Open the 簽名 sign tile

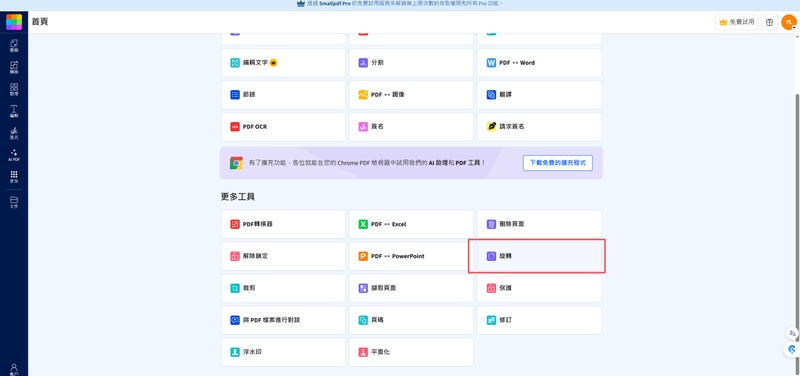(x=411, y=127)
